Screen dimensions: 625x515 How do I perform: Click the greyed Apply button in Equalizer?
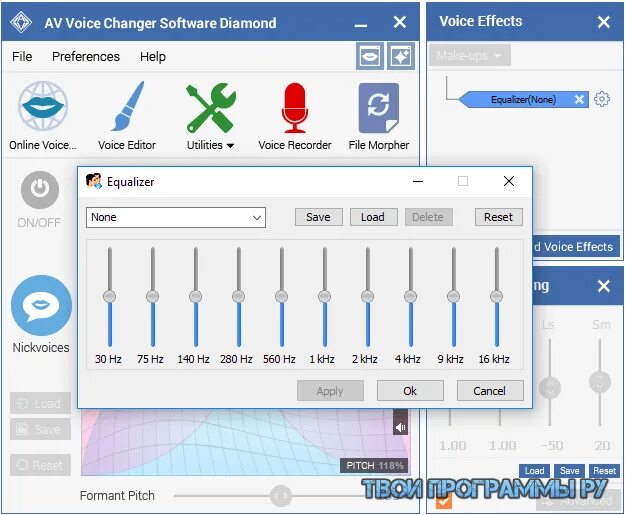click(x=330, y=391)
